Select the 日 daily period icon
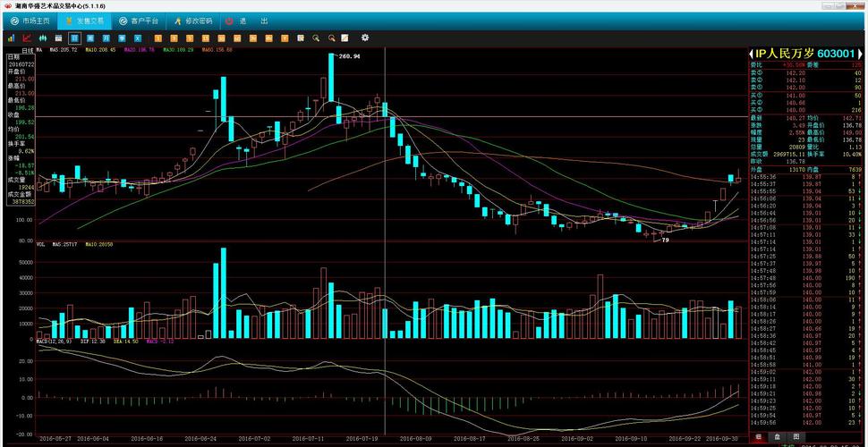 [74, 38]
